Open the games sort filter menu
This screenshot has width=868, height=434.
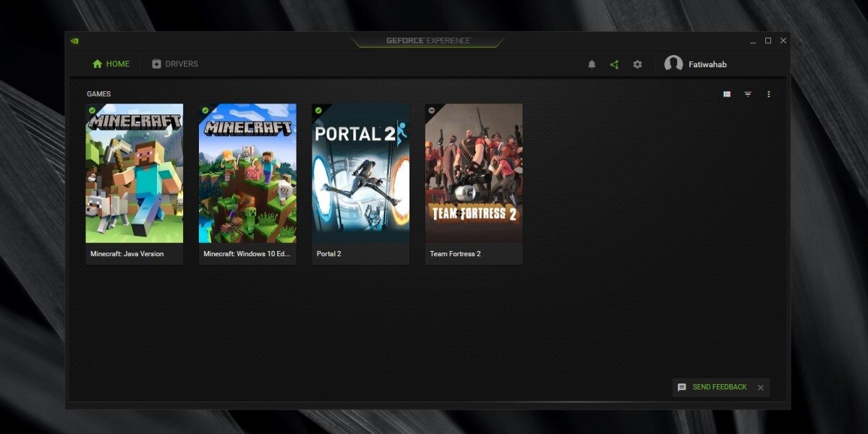747,93
